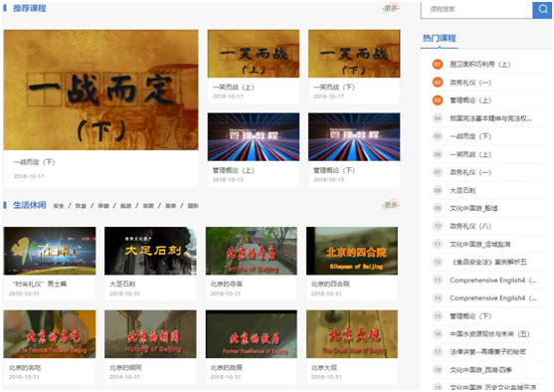Open the 一笑而战（下） course thumbnail
Image resolution: width=554 pixels, height=392 pixels.
354,54
